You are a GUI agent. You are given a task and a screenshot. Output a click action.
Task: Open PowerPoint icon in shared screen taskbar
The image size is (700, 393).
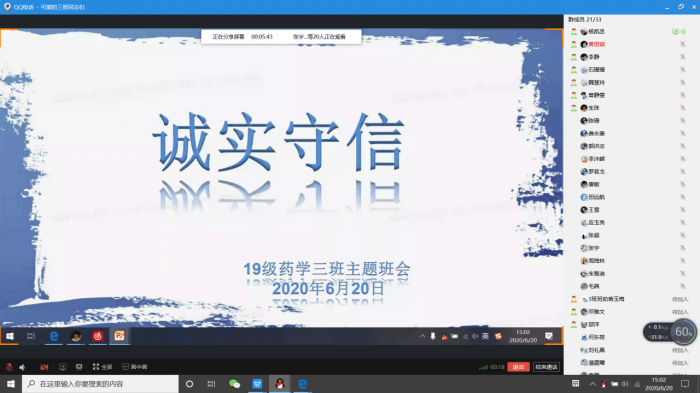click(119, 336)
